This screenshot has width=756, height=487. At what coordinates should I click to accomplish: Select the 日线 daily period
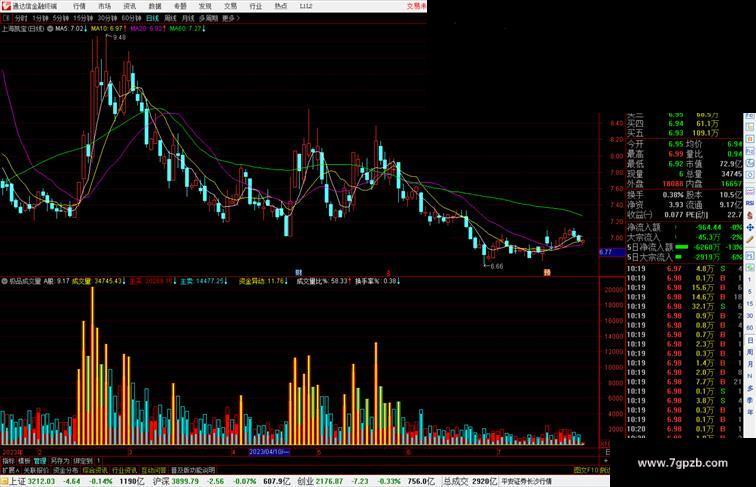coord(152,18)
